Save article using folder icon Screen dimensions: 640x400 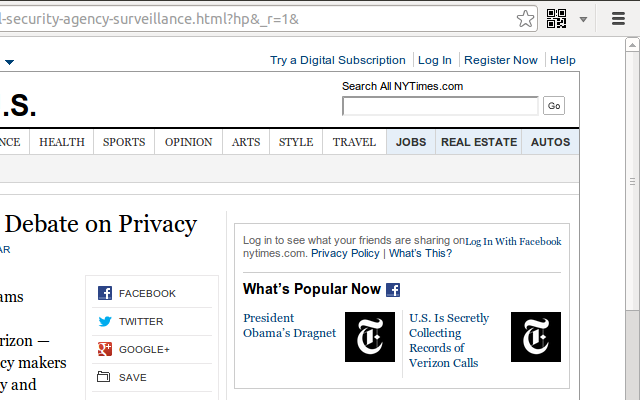tap(105, 377)
